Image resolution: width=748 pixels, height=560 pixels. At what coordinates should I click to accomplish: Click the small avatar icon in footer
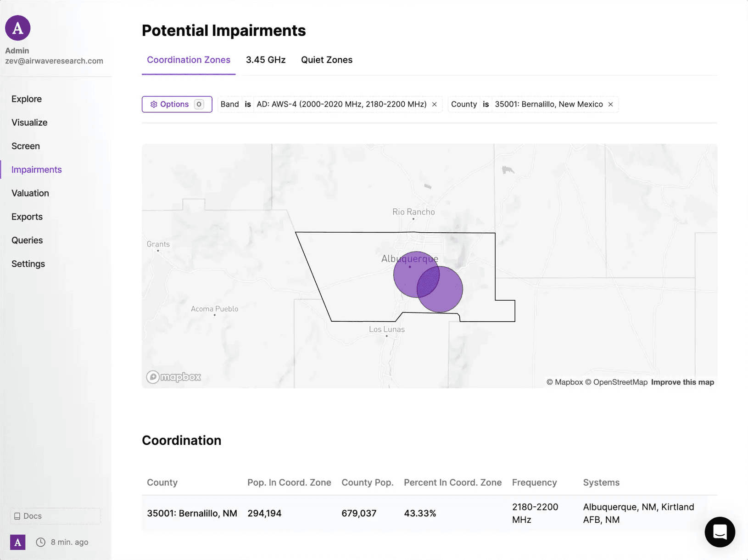point(18,542)
